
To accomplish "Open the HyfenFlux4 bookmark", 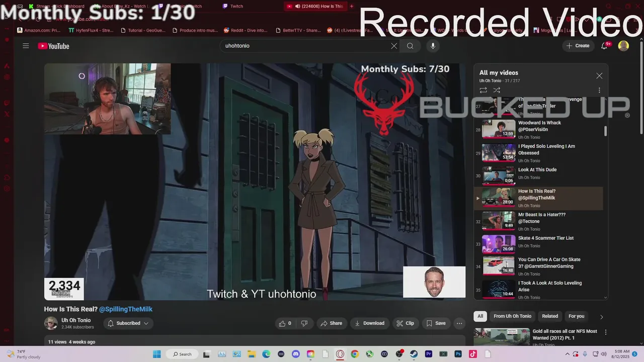I will 91,30.
